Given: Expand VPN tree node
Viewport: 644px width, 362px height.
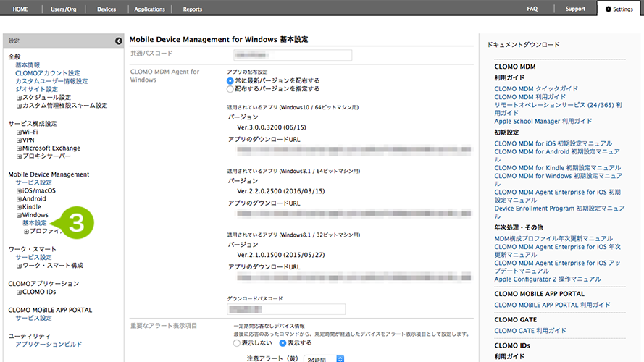Looking at the screenshot, I should click(x=19, y=140).
